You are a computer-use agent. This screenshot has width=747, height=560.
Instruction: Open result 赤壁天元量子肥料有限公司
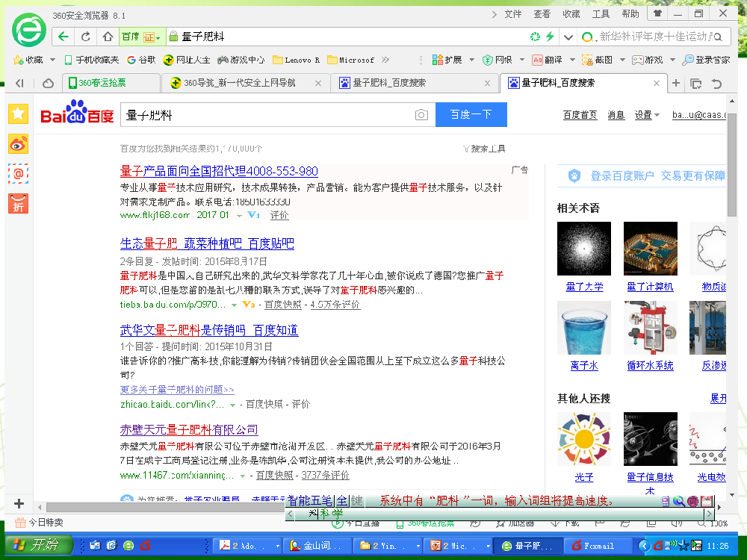click(x=189, y=430)
